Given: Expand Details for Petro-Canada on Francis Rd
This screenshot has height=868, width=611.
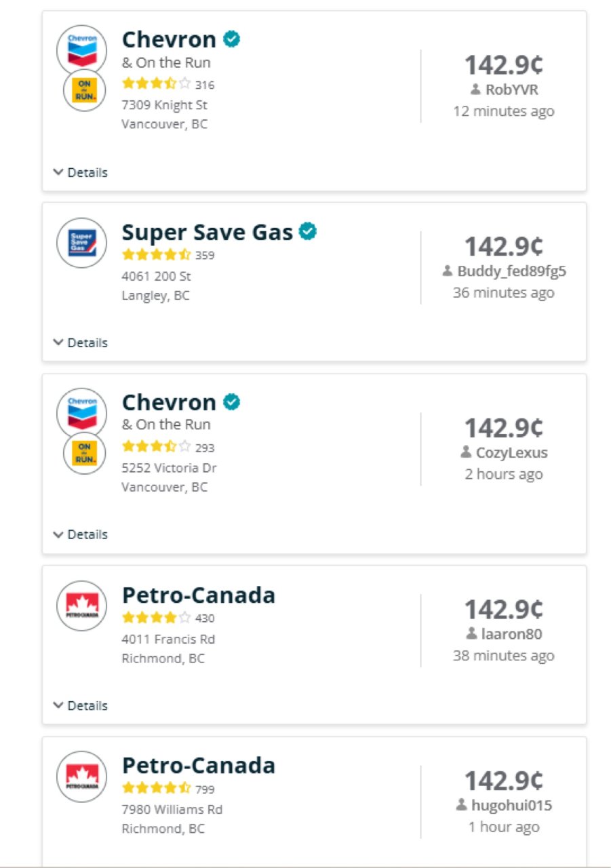Looking at the screenshot, I should (x=81, y=706).
